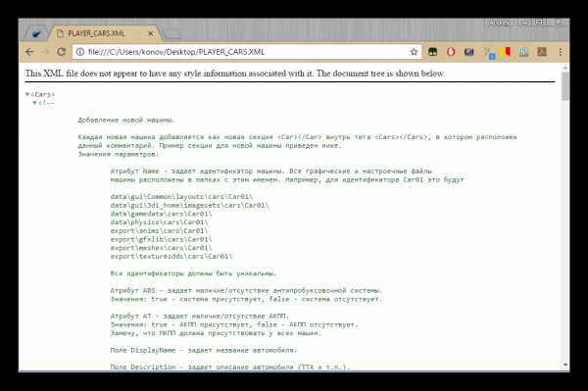Click the yellow and red bookmark extension icon
This screenshot has width=588, height=391.
tap(506, 51)
